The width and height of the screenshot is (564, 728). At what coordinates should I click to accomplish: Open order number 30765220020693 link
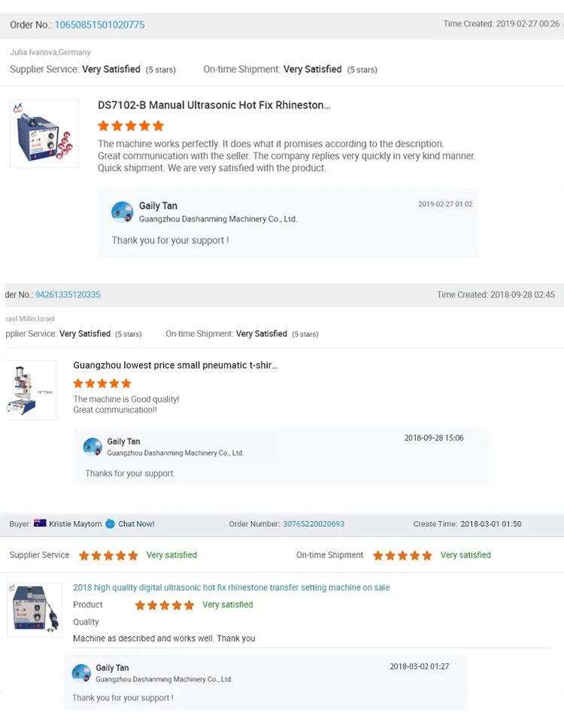coord(314,523)
